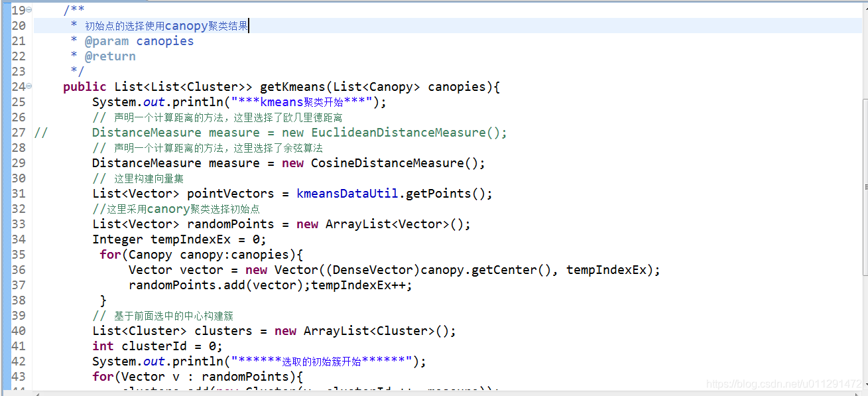
Task: Click 'List<Vector> pointVectors' on line 31
Action: click(183, 194)
